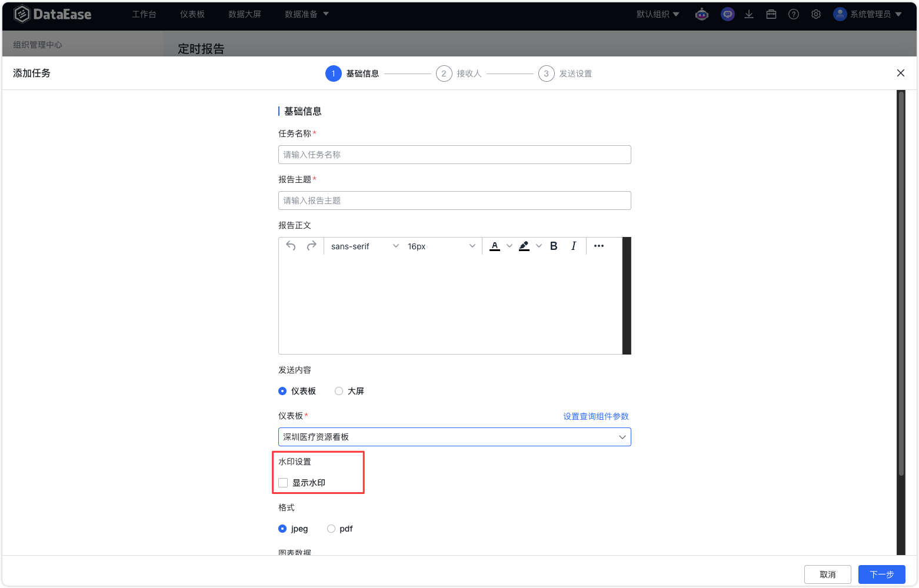
Task: Open the sans-serif font family dropdown
Action: coord(365,246)
